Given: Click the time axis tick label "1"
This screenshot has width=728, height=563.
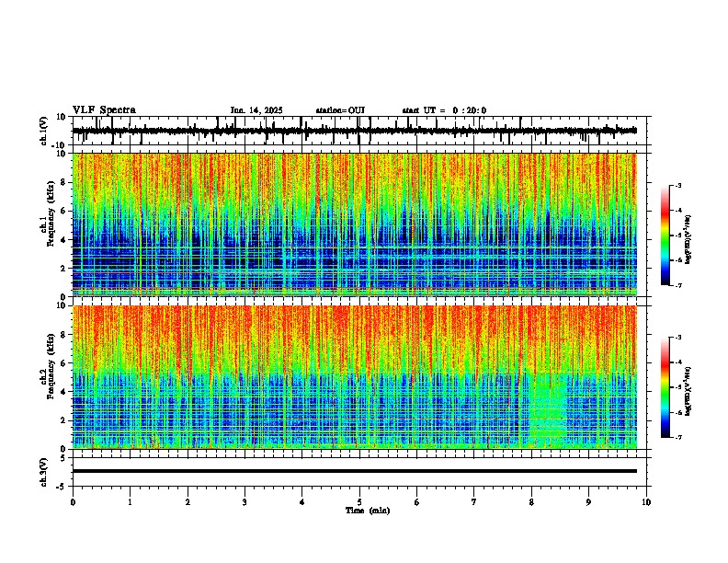Looking at the screenshot, I should tap(130, 502).
